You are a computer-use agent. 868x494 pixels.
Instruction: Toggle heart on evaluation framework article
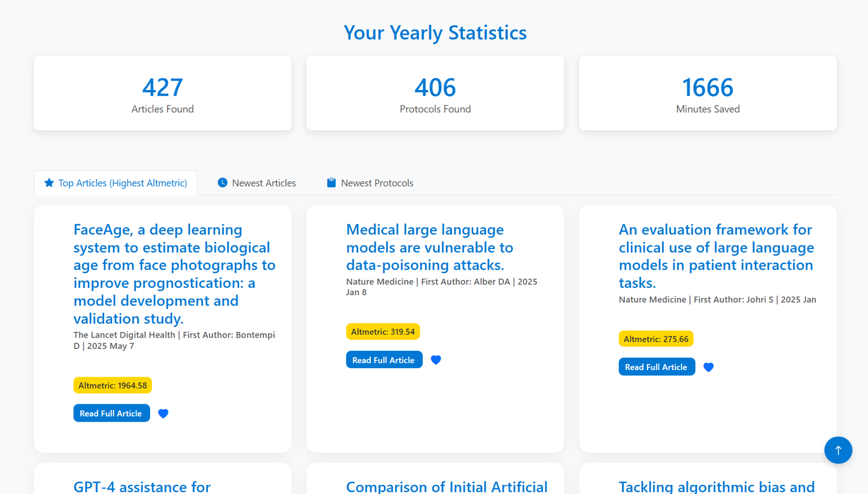pos(708,367)
